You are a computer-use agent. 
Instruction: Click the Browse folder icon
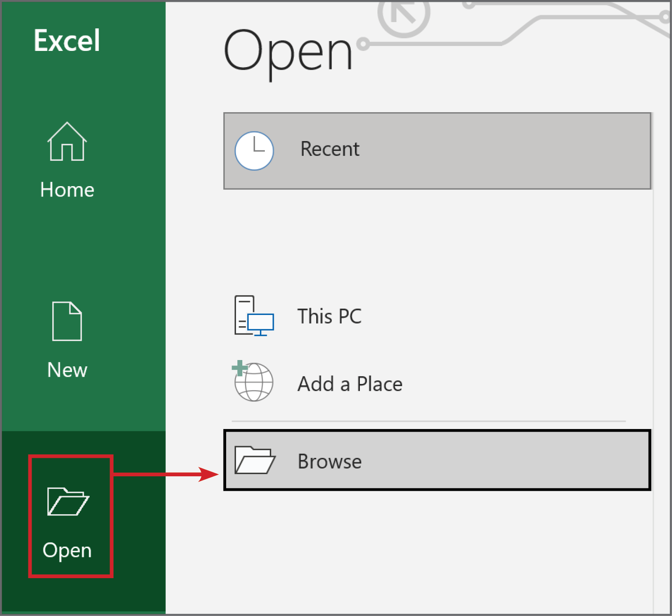(255, 460)
